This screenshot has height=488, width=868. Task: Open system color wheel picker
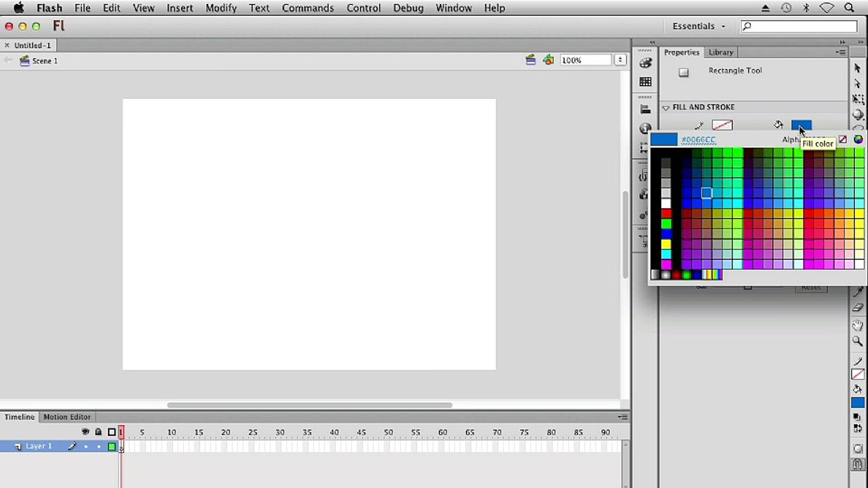858,140
